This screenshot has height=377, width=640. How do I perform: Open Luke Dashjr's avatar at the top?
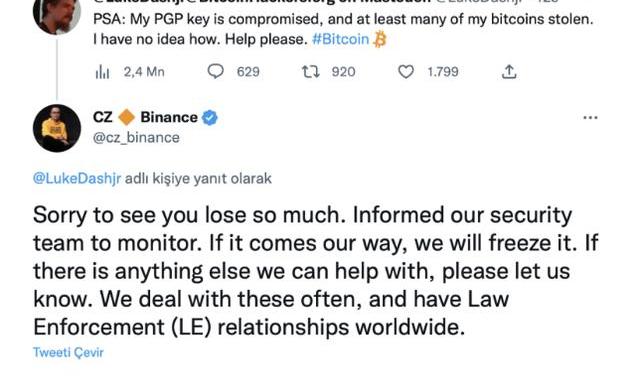click(x=57, y=16)
